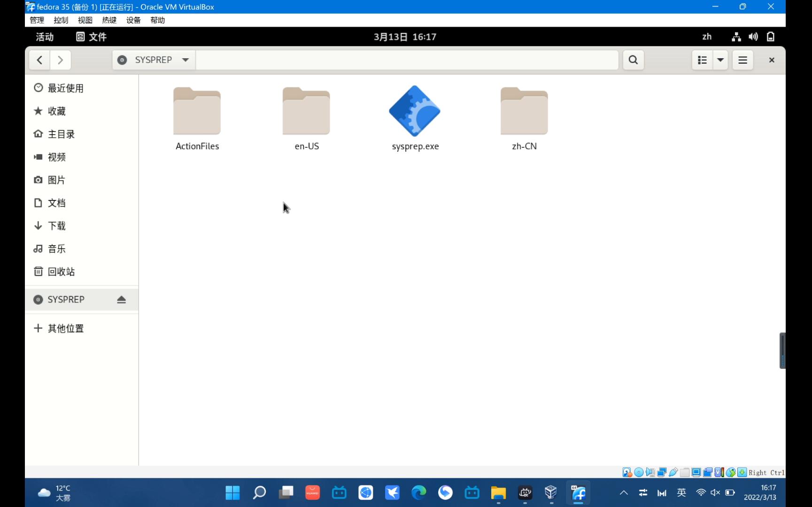Screen dimensions: 812x507
Task: Select the ActionFiles folder
Action: point(197,119)
